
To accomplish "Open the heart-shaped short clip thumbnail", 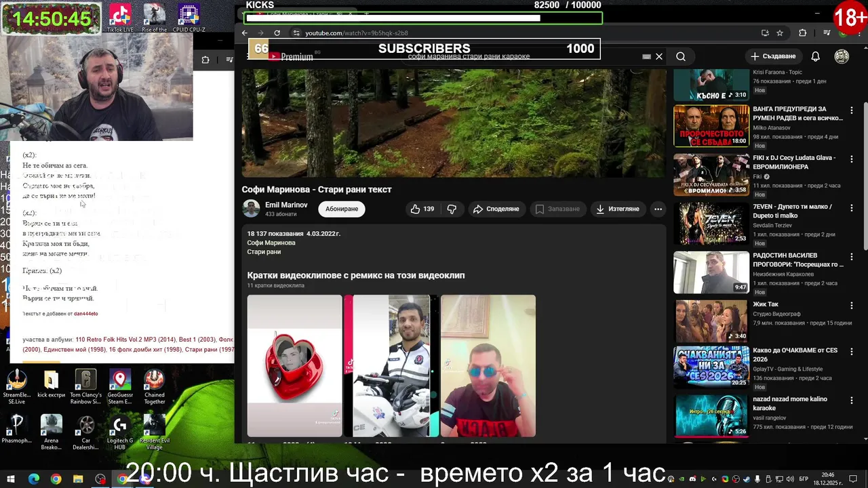I will pos(294,366).
